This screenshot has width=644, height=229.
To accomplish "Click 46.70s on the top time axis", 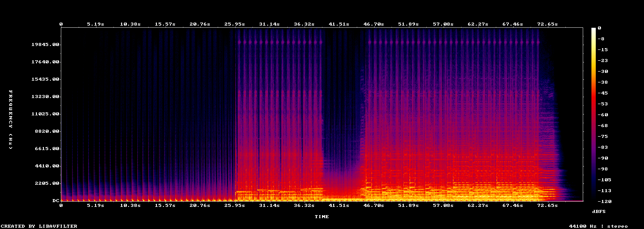I will coord(373,24).
